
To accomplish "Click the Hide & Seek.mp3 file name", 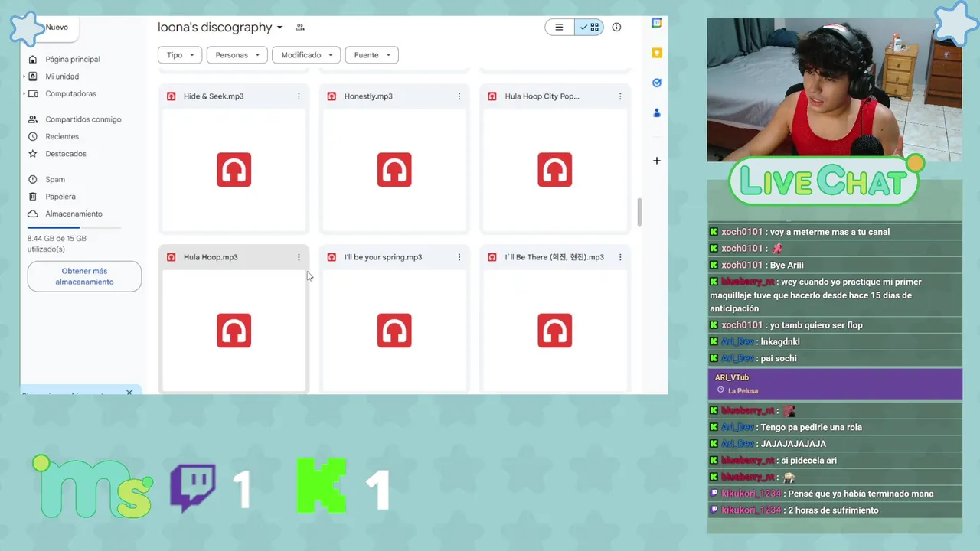I will pos(214,96).
